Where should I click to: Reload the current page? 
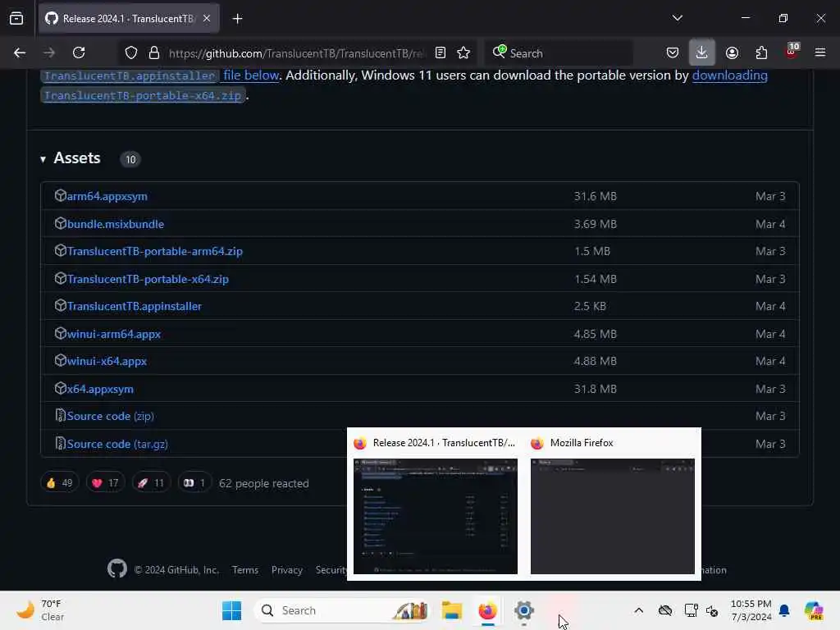pos(79,52)
